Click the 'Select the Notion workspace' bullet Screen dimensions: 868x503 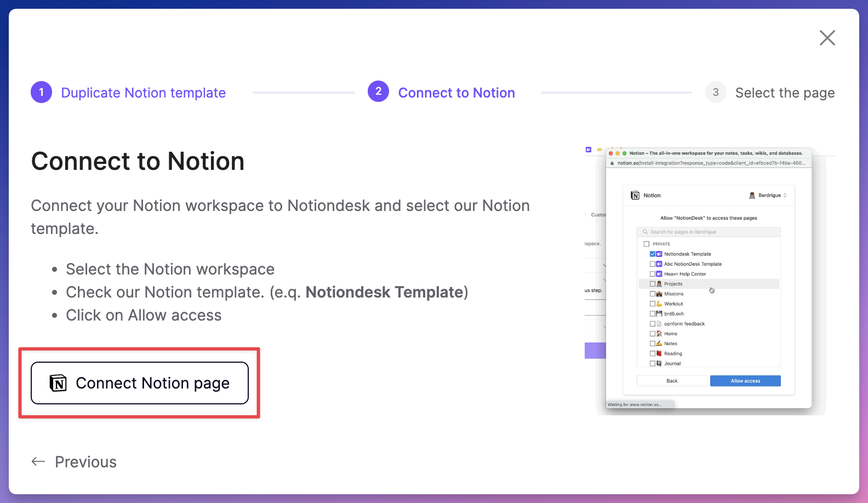point(170,269)
